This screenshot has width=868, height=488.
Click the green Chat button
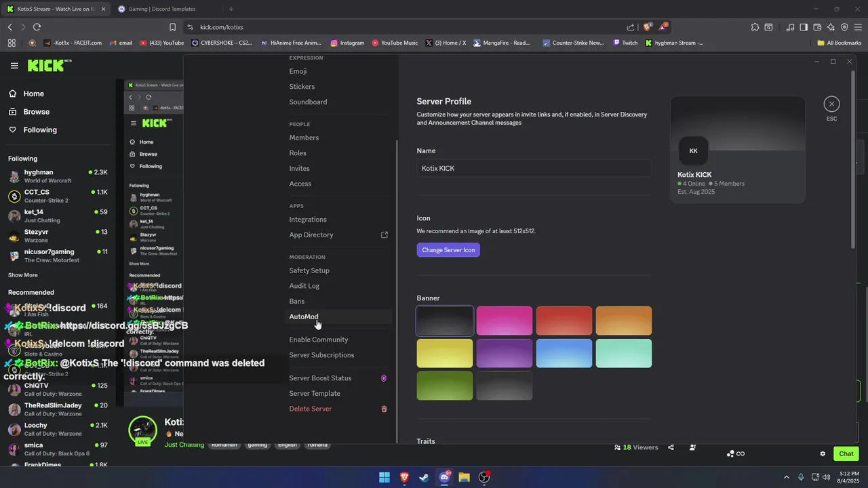point(846,454)
